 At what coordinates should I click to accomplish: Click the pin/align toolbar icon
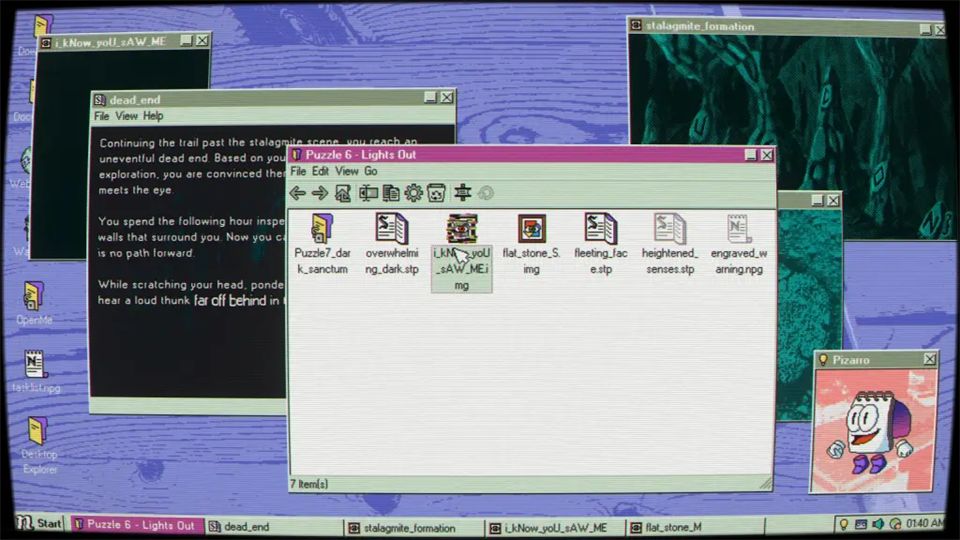pyautogui.click(x=462, y=193)
